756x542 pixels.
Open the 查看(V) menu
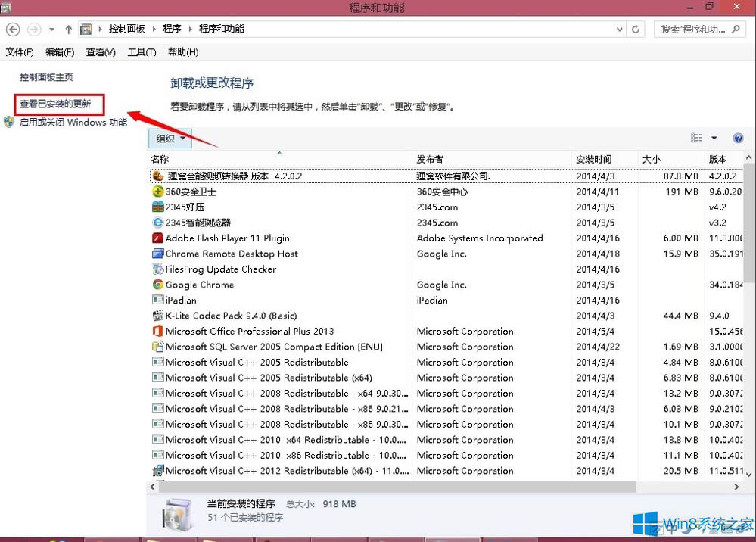pos(101,52)
